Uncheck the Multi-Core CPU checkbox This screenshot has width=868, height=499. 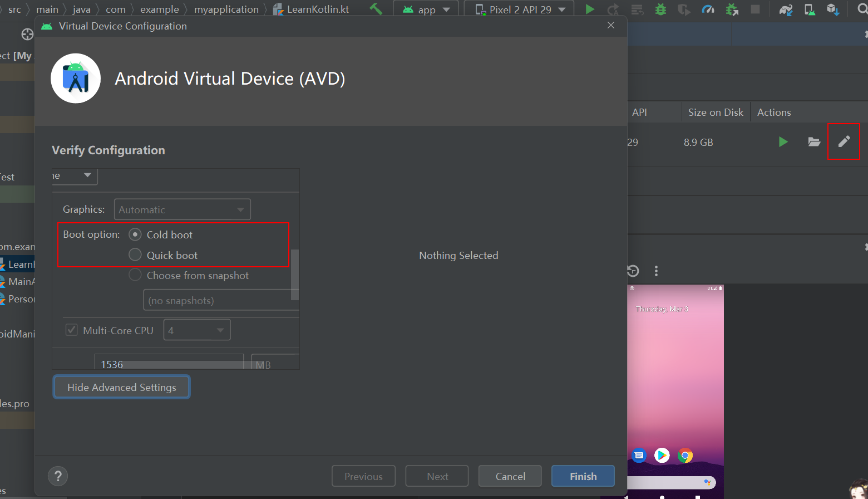[x=71, y=330]
